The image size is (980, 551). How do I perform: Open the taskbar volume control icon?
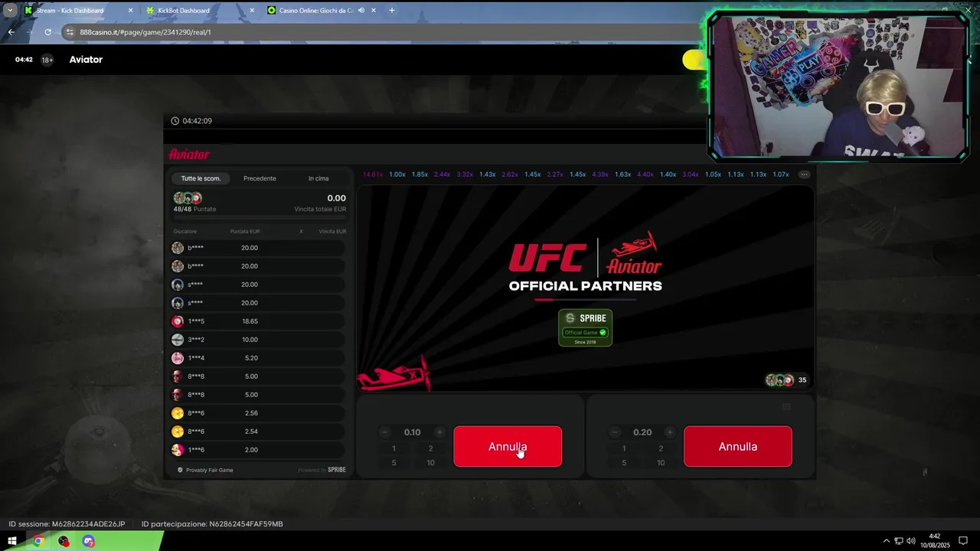[910, 541]
